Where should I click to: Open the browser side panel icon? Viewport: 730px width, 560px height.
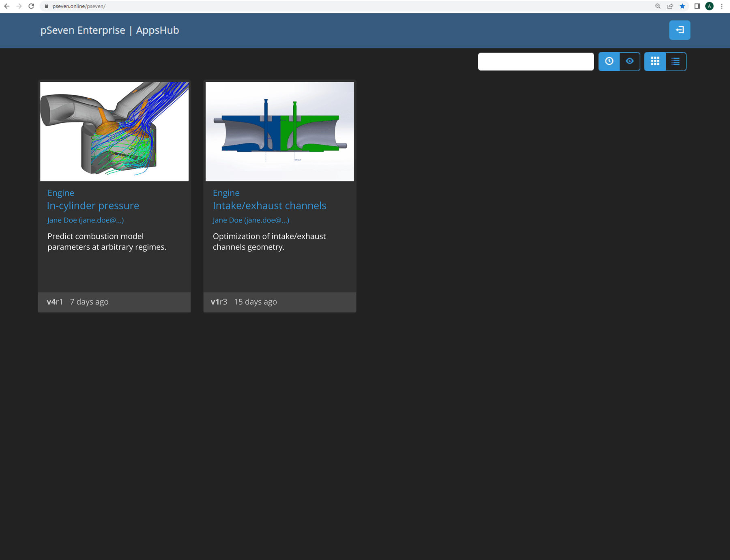pos(697,6)
